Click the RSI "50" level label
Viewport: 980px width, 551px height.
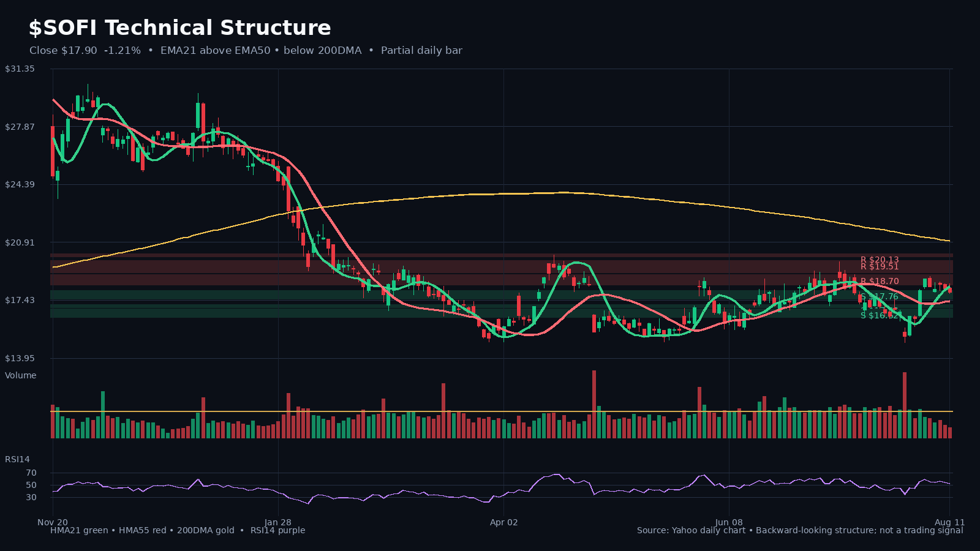(x=31, y=485)
